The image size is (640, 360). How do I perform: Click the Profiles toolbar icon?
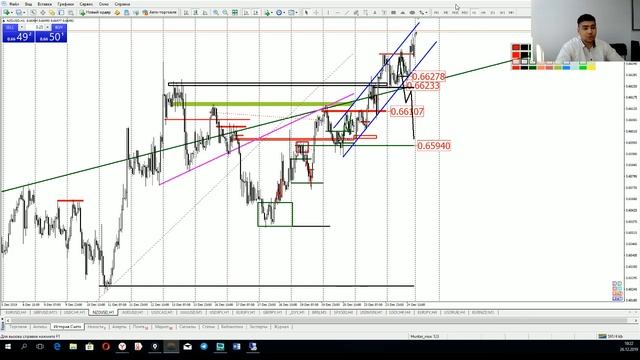tap(18, 12)
